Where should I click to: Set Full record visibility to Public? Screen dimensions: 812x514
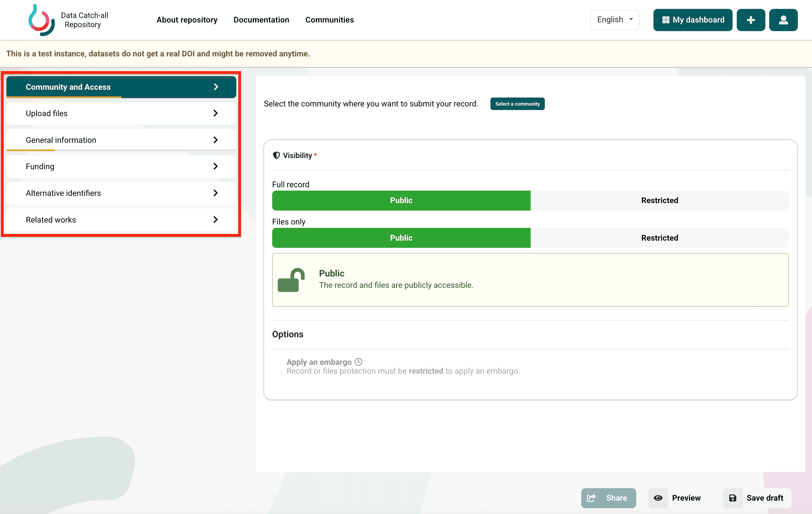pos(401,200)
